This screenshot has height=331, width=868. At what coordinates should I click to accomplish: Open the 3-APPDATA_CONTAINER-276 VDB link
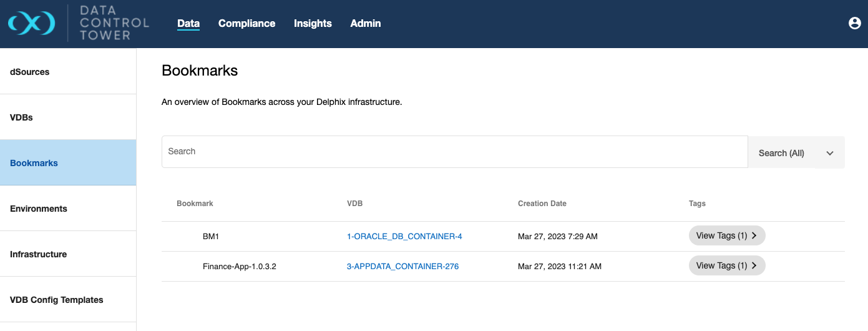tap(402, 266)
